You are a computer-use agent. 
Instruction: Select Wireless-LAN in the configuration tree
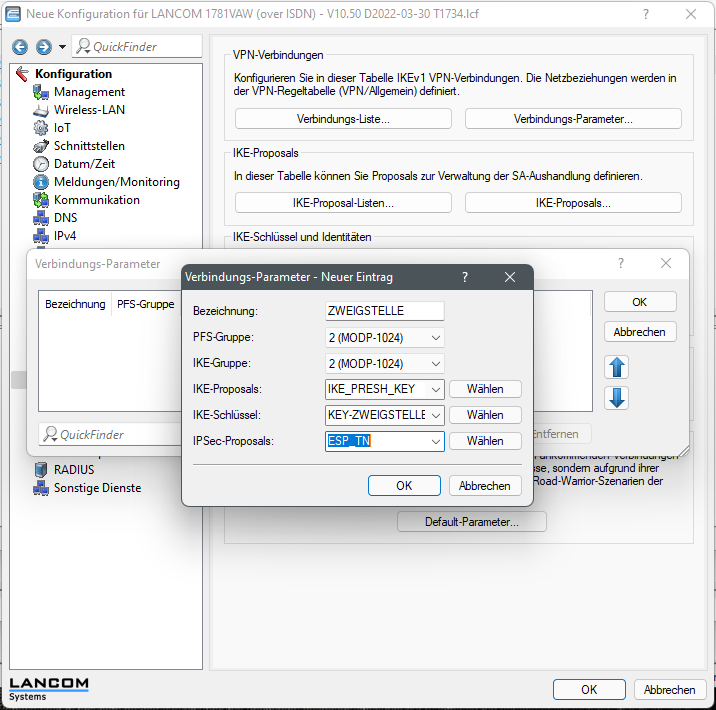89,110
